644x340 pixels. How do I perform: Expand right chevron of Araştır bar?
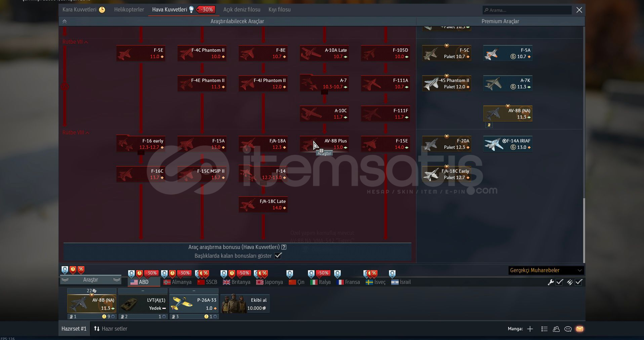(x=117, y=280)
